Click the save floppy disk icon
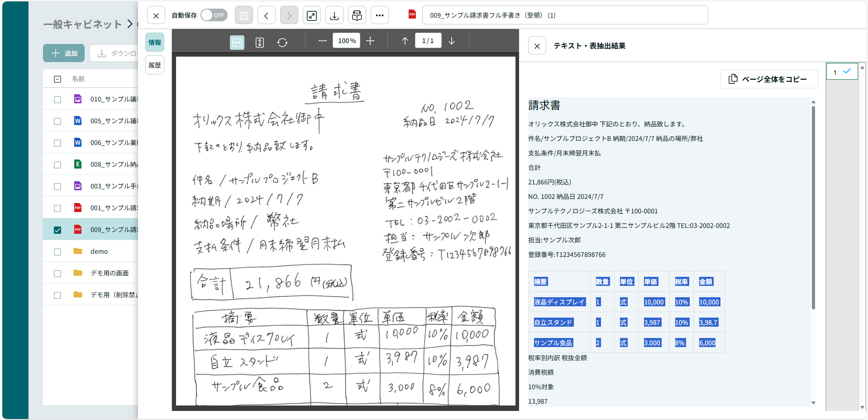The height and width of the screenshot is (420, 868). point(244,15)
